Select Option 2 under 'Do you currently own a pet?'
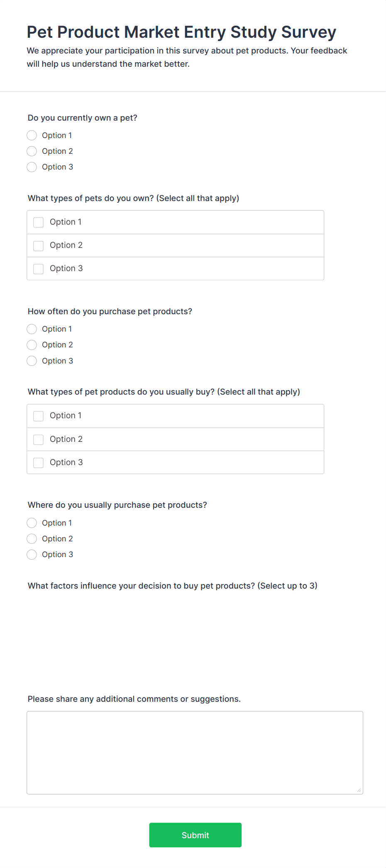386x868 pixels. [32, 151]
